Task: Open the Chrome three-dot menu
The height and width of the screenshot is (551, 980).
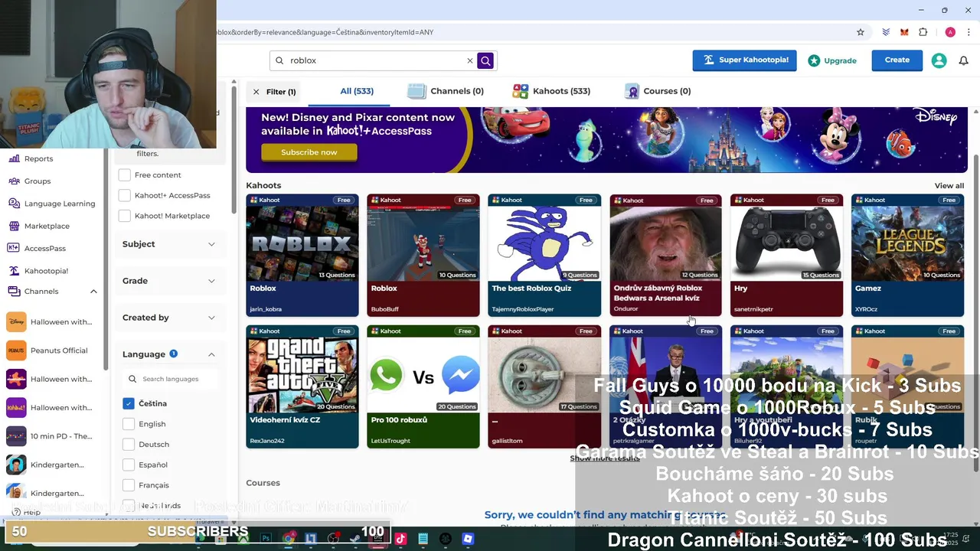Action: tap(969, 32)
